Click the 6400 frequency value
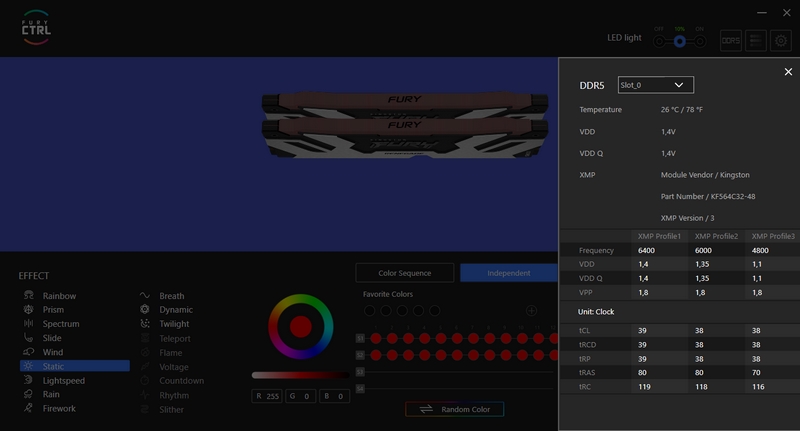This screenshot has height=431, width=800. pyautogui.click(x=646, y=250)
